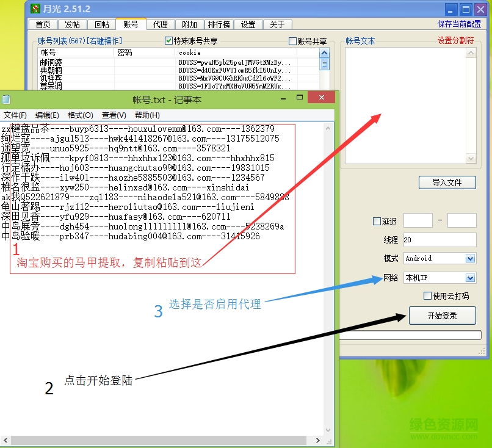Open the 回帖 tab

coord(102,24)
